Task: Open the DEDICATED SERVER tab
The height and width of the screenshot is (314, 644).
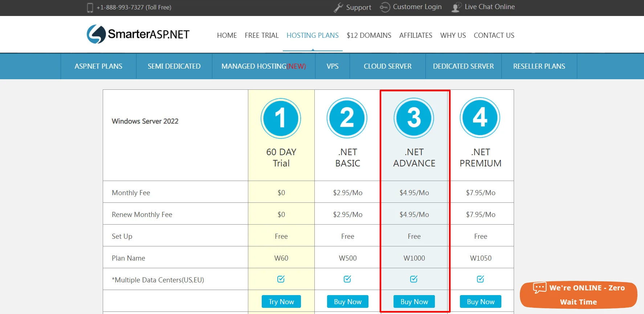Action: coord(464,66)
